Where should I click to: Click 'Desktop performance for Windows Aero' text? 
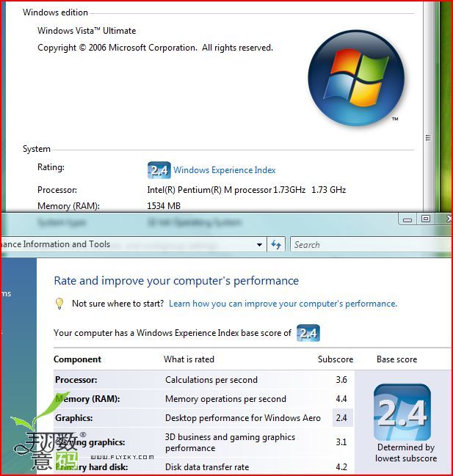[x=243, y=418]
